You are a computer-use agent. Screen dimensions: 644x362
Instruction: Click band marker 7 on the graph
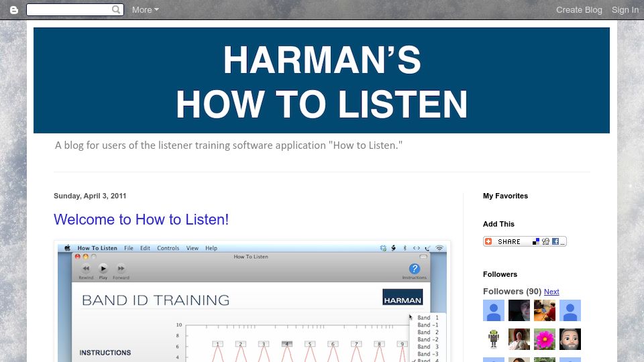click(x=356, y=344)
